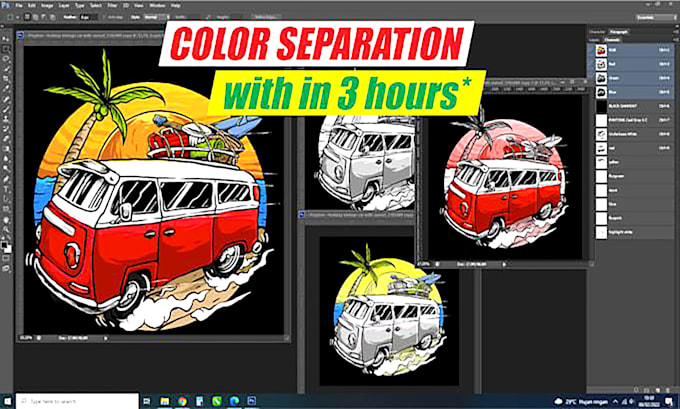The height and width of the screenshot is (409, 680).
Task: Click Windows Start button
Action: (x=7, y=401)
